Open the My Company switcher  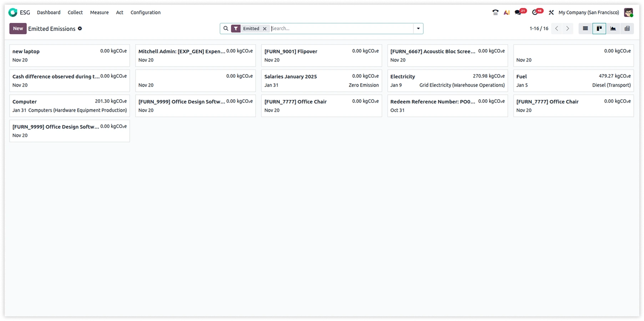click(588, 12)
